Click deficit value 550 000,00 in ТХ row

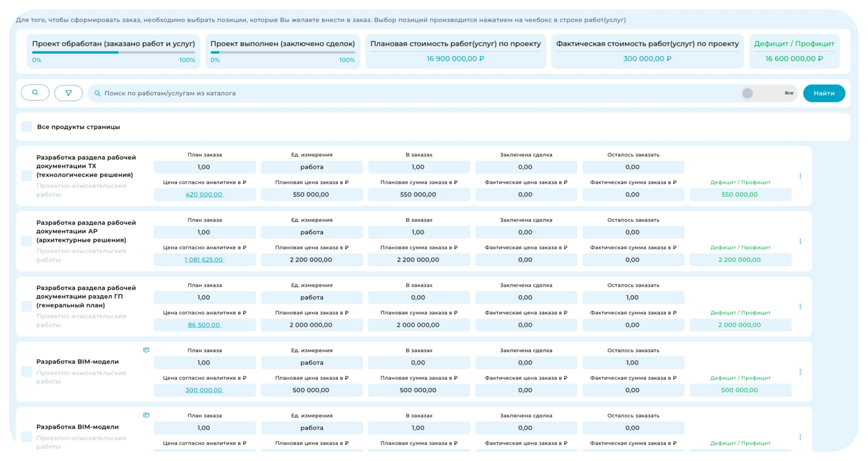point(740,195)
